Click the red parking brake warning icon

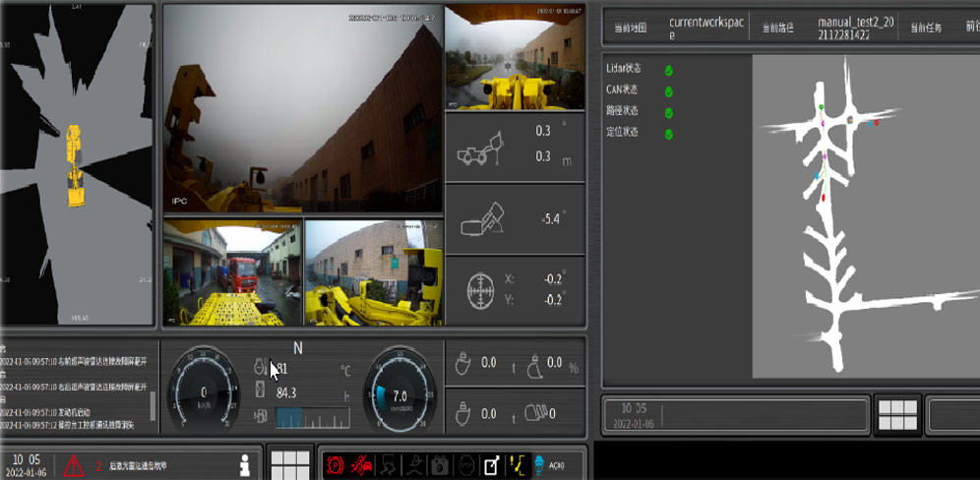click(x=336, y=465)
